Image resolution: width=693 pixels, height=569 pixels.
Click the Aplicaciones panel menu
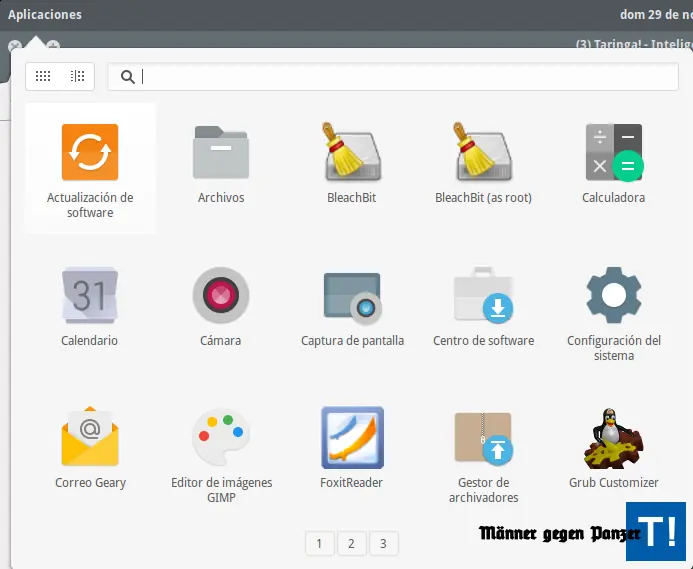pos(45,15)
